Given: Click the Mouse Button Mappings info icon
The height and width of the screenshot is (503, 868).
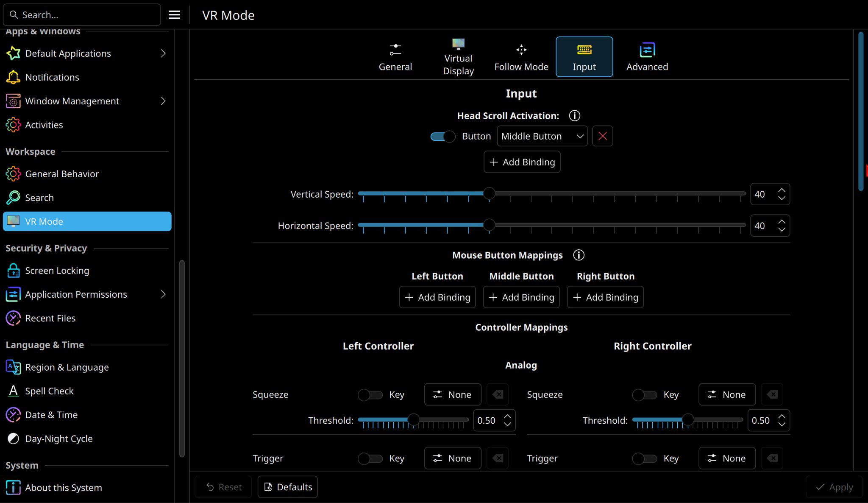Looking at the screenshot, I should tap(579, 255).
